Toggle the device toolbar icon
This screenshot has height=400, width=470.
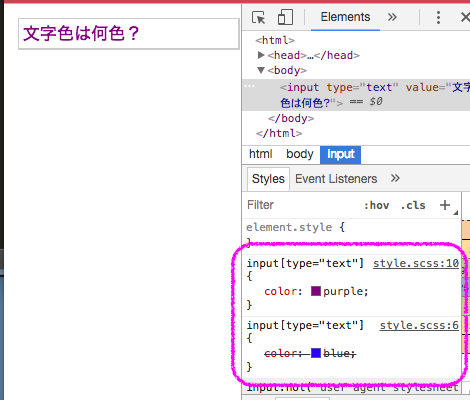(285, 17)
